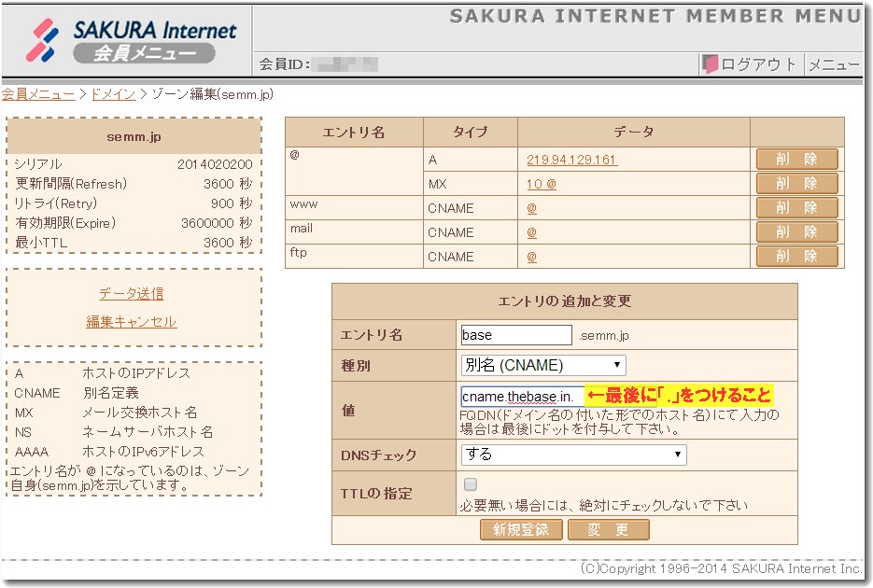Click the 変更 button

pos(609,529)
